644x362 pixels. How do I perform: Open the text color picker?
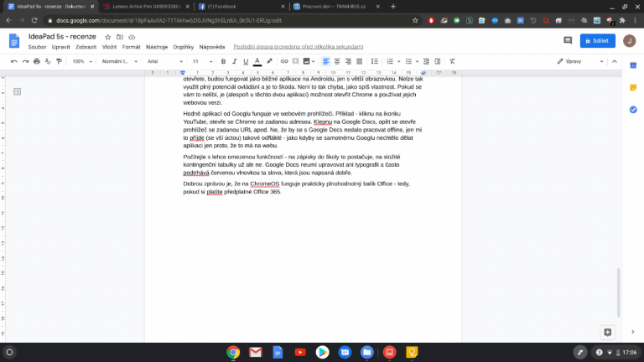coord(257,61)
